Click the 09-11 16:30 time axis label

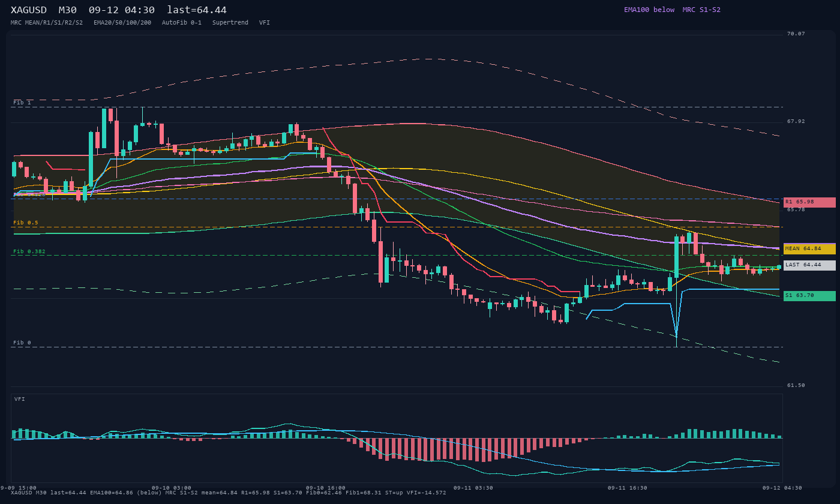coord(628,488)
